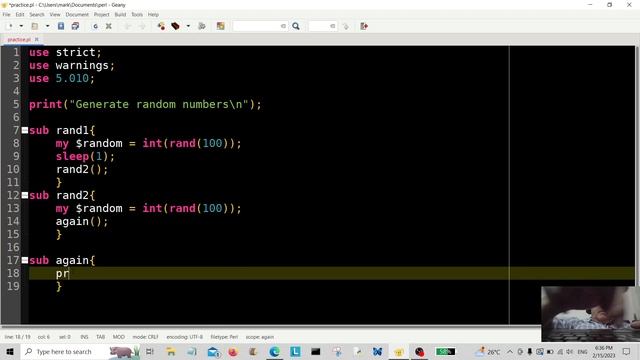Click the Execute run icon
This screenshot has height=360, width=640.
(202, 26)
